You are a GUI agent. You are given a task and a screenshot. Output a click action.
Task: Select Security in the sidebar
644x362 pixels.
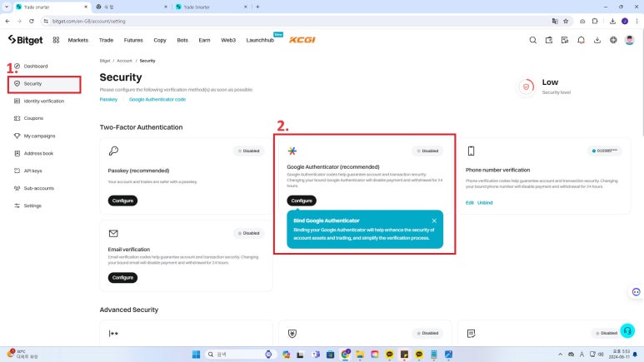point(44,84)
